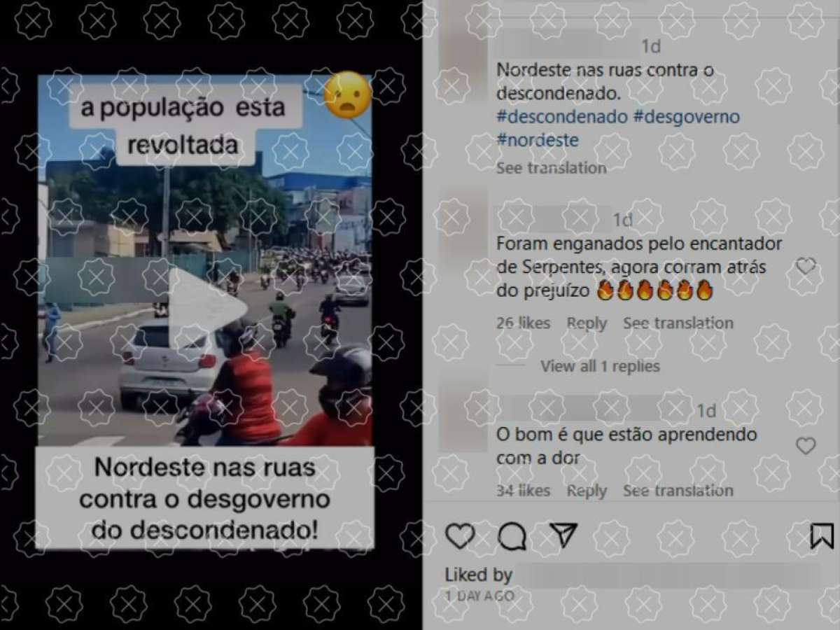
Task: Open the #nordeste hashtag
Action: pyautogui.click(x=538, y=140)
